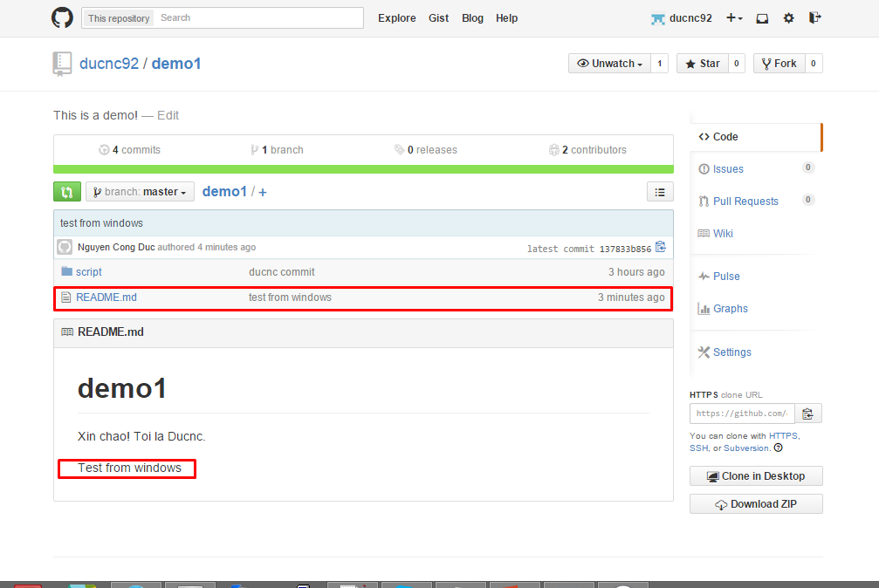The width and height of the screenshot is (879, 588).
Task: Copy the HTTPS clone URL to clipboard
Action: coord(807,414)
